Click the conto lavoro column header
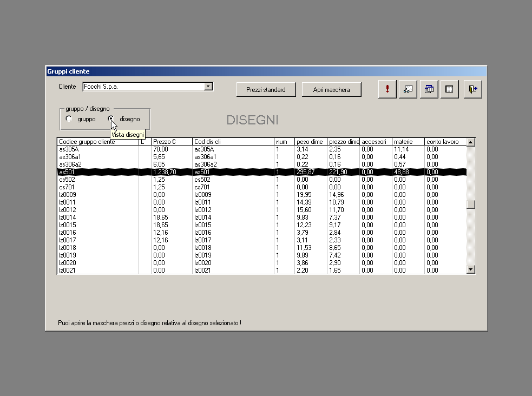The width and height of the screenshot is (532, 396). [x=445, y=142]
